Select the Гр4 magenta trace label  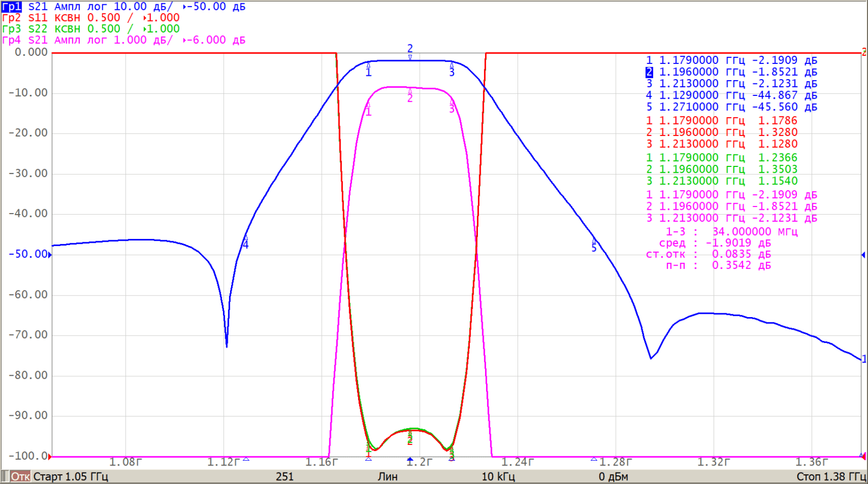pyautogui.click(x=11, y=40)
